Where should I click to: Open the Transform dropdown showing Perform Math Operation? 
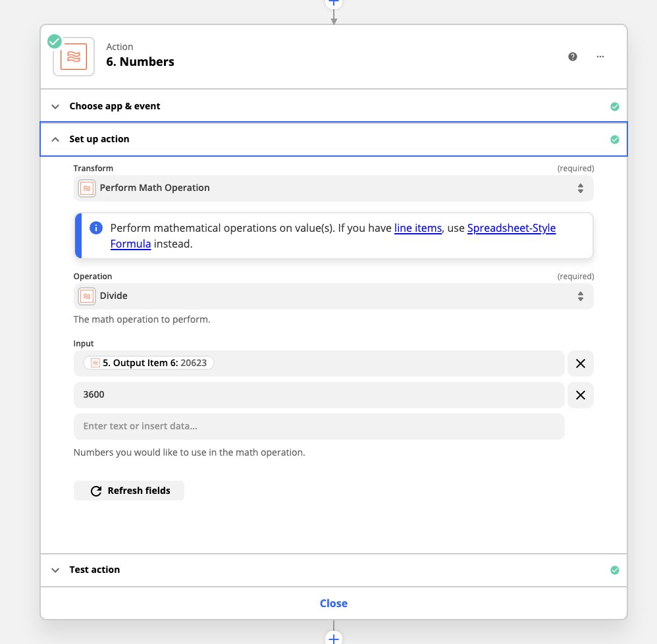(334, 188)
